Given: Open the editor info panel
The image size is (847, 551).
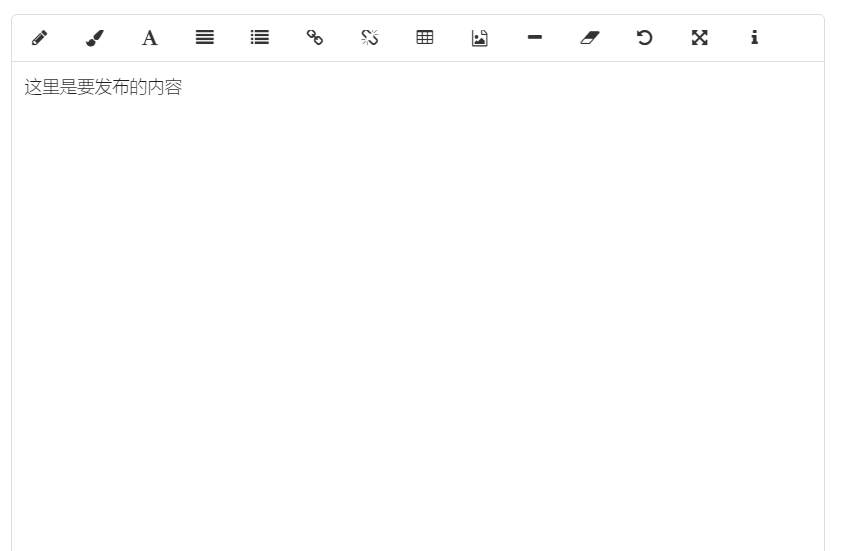Looking at the screenshot, I should (x=755, y=38).
